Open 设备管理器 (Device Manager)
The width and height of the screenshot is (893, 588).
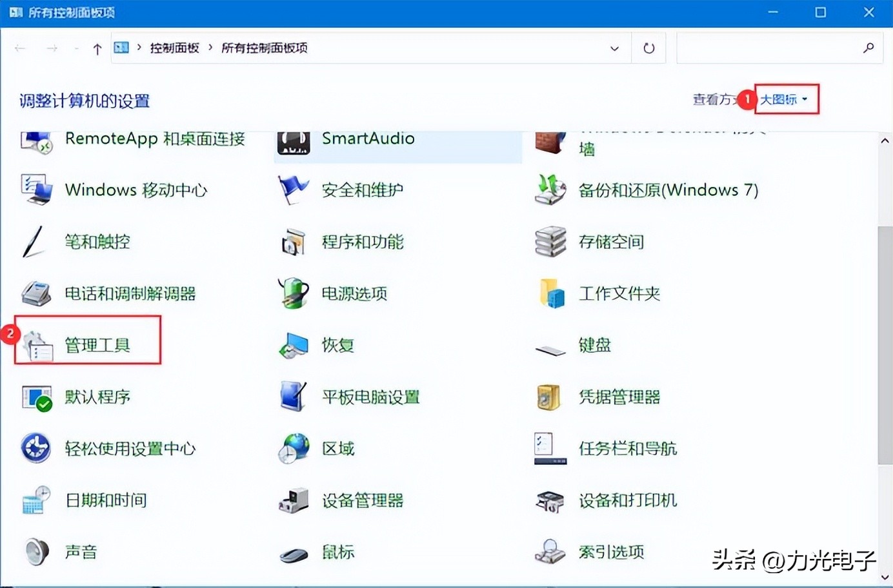coord(362,500)
